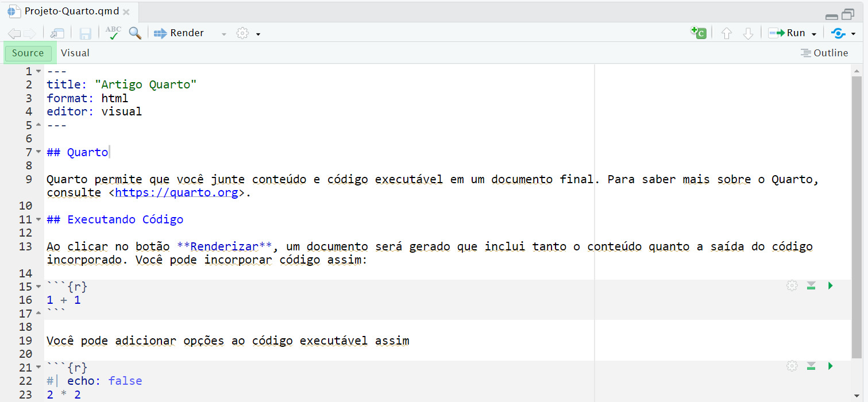
Task: Go to next chunk arrow
Action: pyautogui.click(x=748, y=33)
